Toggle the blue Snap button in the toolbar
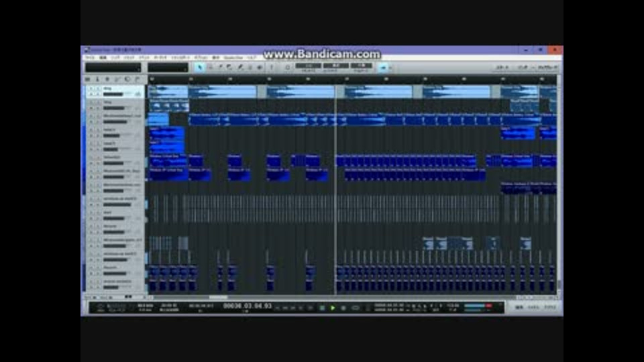The height and width of the screenshot is (362, 644). click(383, 67)
